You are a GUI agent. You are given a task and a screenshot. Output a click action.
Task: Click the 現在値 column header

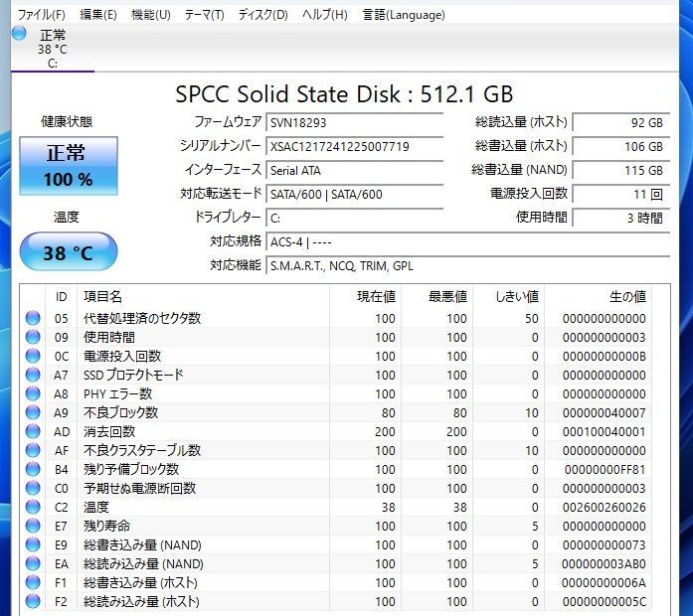[x=366, y=296]
